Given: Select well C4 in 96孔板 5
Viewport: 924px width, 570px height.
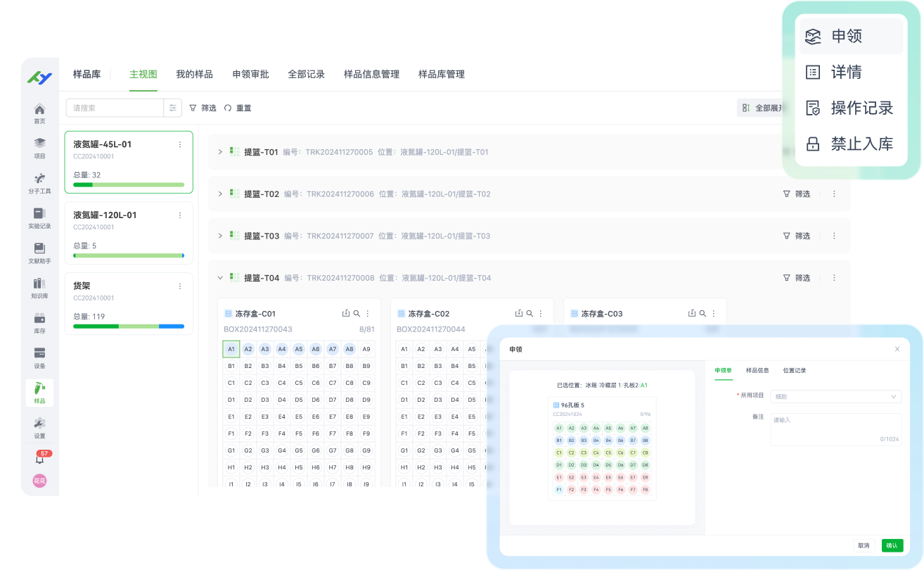Looking at the screenshot, I should coord(596,452).
